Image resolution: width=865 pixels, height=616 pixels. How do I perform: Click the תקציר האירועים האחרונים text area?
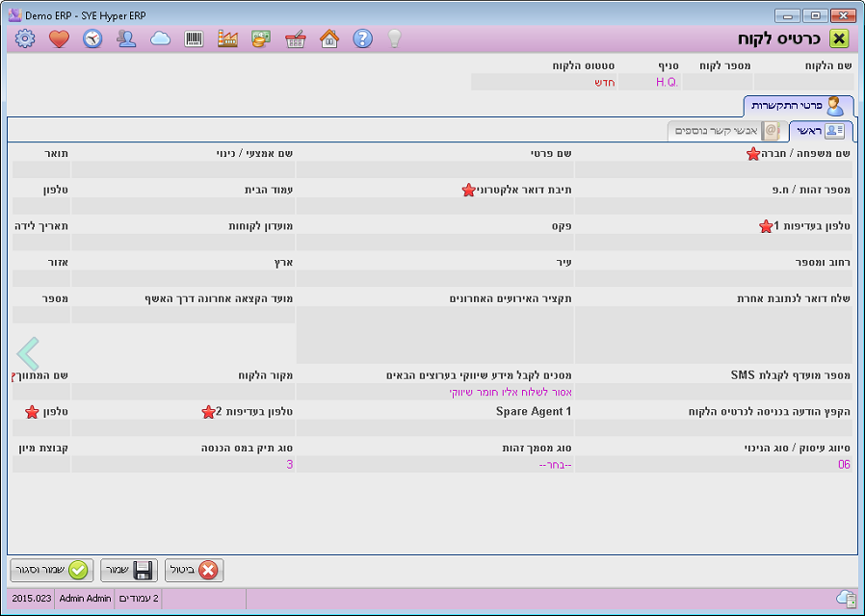point(434,335)
